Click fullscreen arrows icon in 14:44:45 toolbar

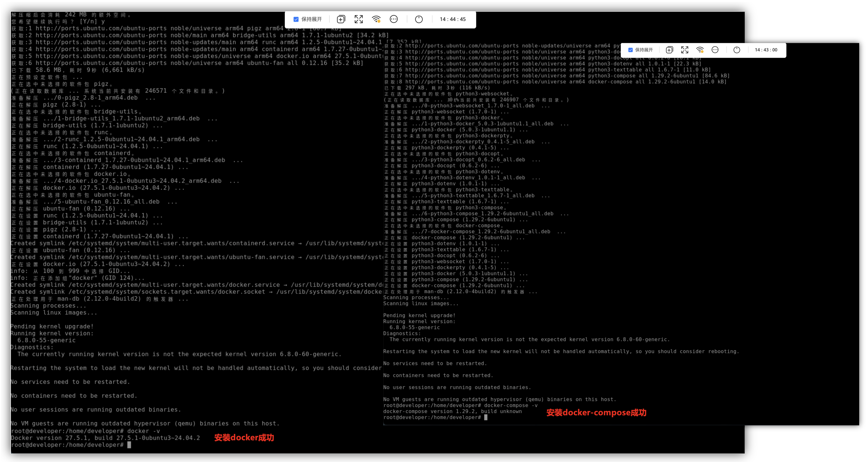pos(359,19)
